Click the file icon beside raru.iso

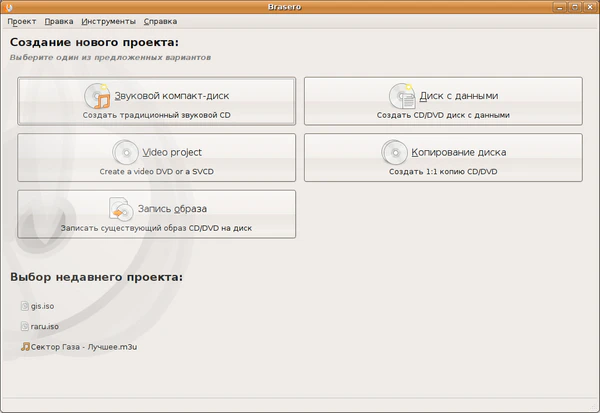click(x=25, y=326)
